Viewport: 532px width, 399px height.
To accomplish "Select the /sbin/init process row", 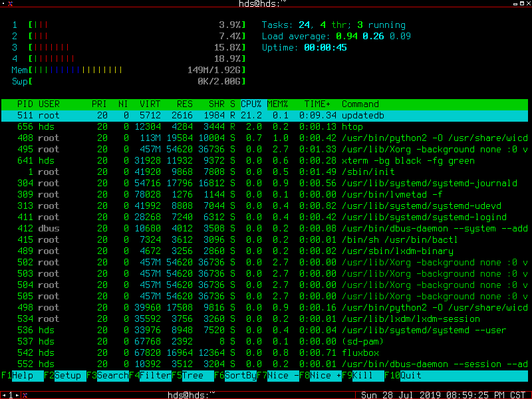I will [x=265, y=172].
